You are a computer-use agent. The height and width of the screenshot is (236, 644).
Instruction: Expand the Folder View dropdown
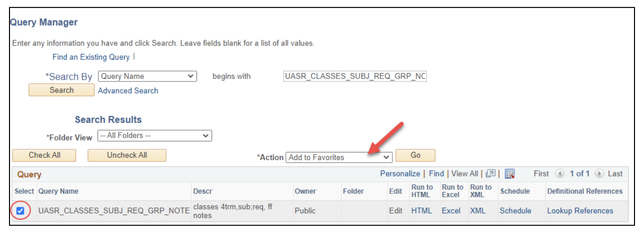pos(154,135)
